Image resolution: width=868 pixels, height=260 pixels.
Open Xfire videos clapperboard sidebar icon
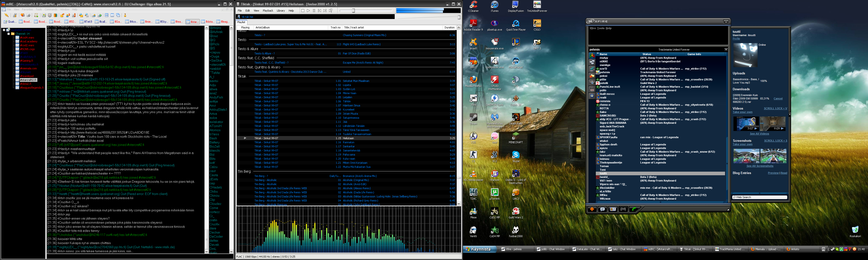(x=592, y=90)
